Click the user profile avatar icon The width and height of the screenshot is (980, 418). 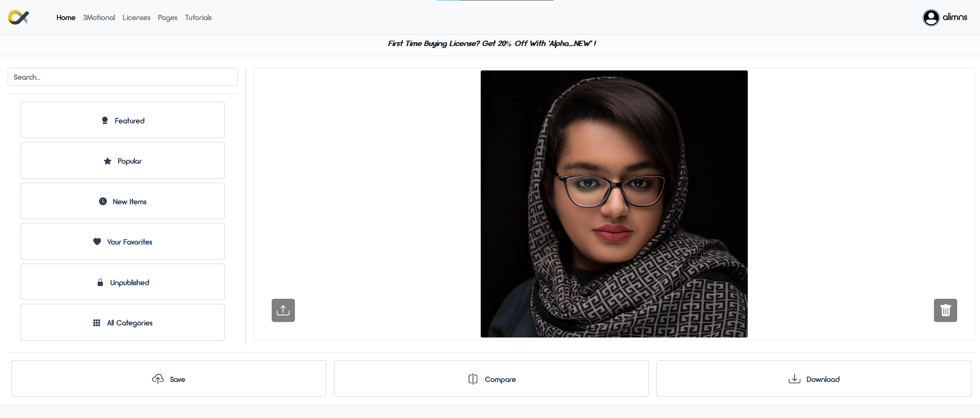(x=931, y=17)
